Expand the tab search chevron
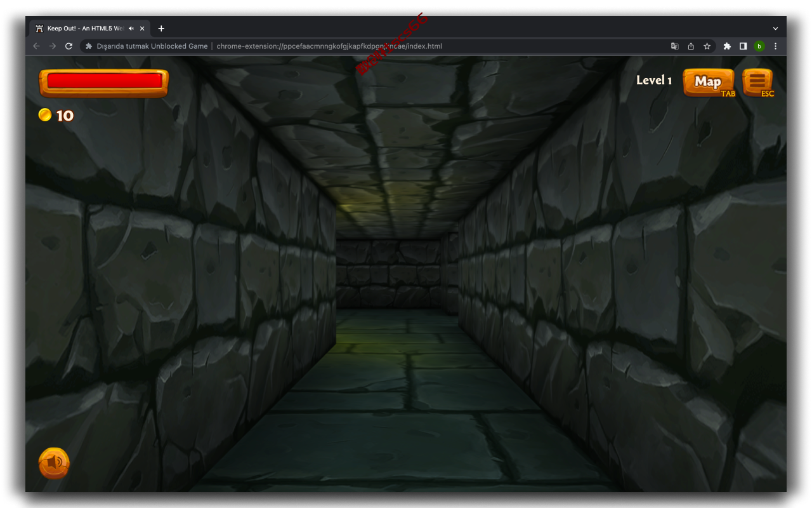 pos(775,29)
